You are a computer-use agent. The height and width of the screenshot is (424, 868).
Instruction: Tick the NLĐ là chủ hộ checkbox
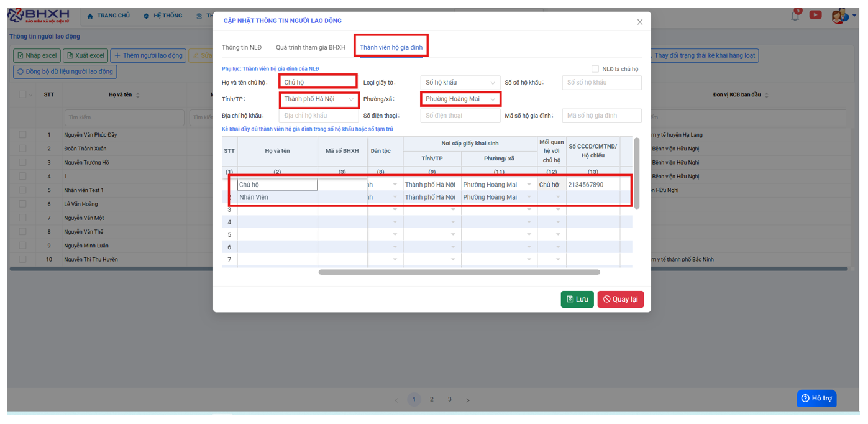click(595, 69)
